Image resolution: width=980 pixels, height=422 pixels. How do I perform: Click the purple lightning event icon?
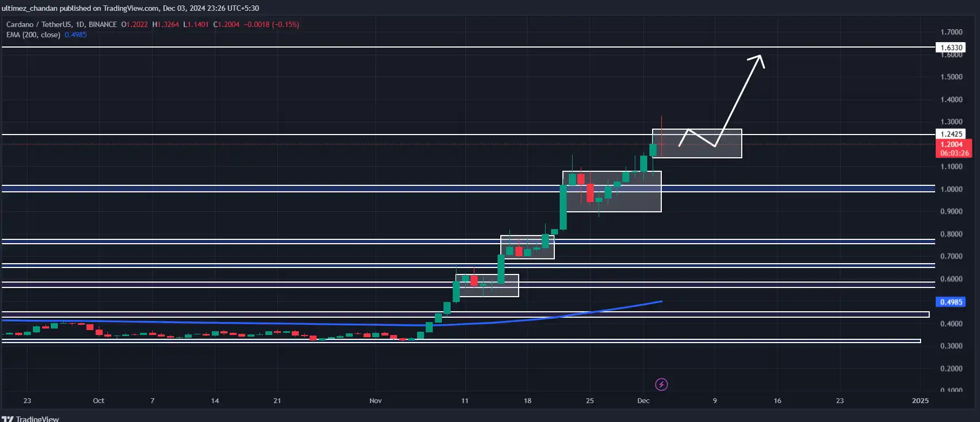[661, 384]
